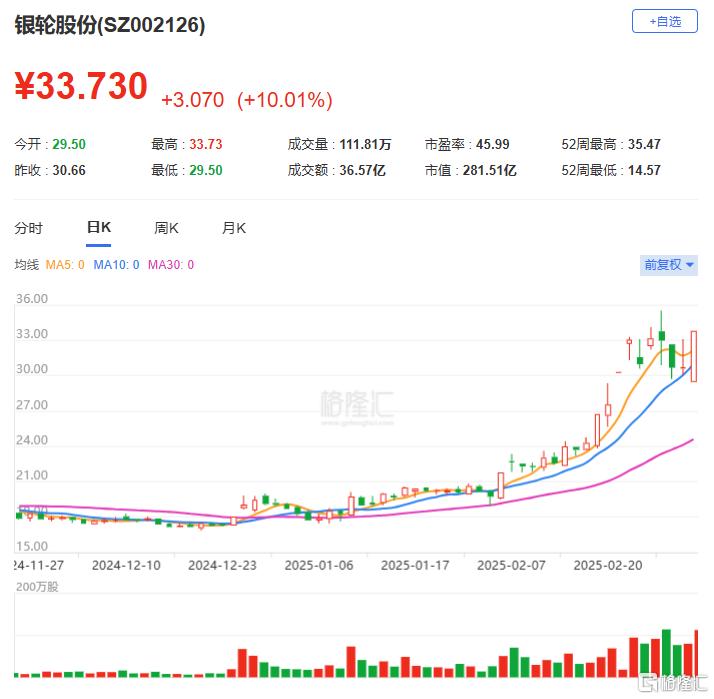This screenshot has width=714, height=699.
Task: Click the 成交额 value 36.57亿
Action: pos(362,170)
